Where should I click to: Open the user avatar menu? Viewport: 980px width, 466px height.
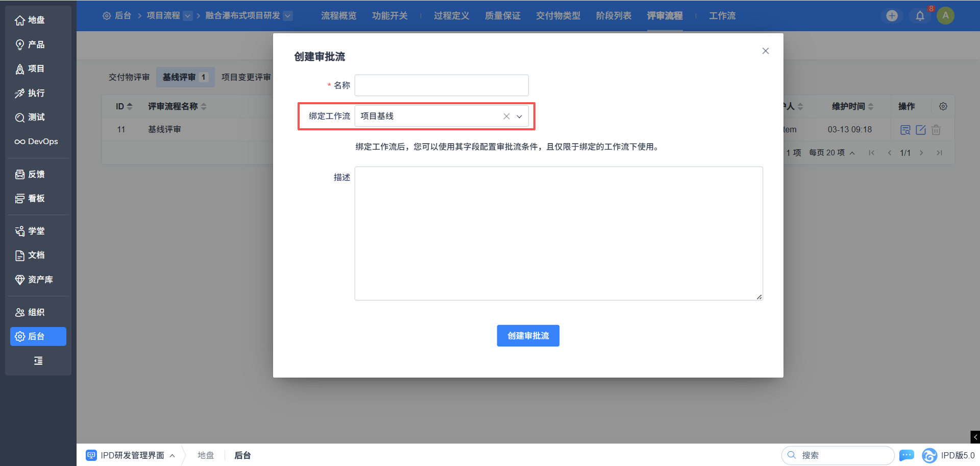pos(945,16)
